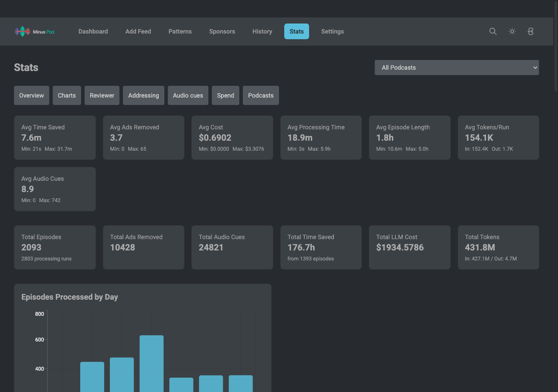This screenshot has height=392, width=558.
Task: Open the Sponsors page
Action: [222, 31]
